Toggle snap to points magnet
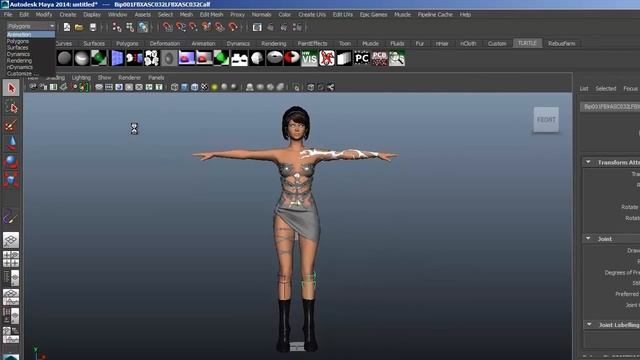Image resolution: width=640 pixels, height=360 pixels. pyautogui.click(x=193, y=27)
